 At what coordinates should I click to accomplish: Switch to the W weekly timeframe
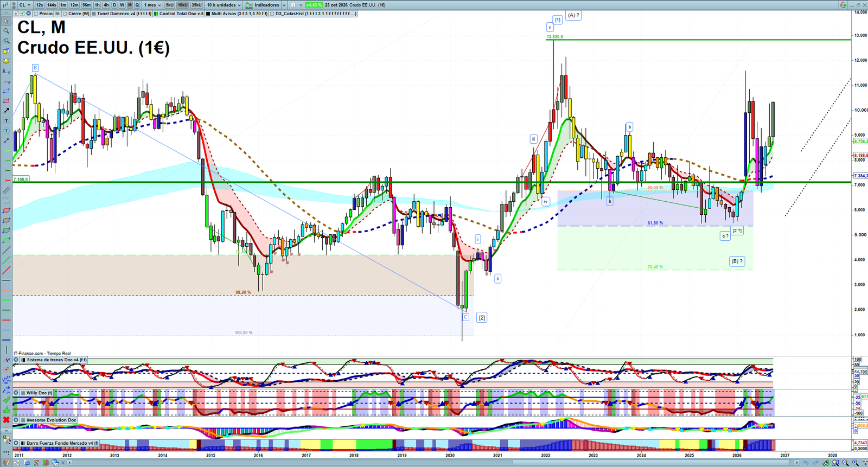coord(122,5)
